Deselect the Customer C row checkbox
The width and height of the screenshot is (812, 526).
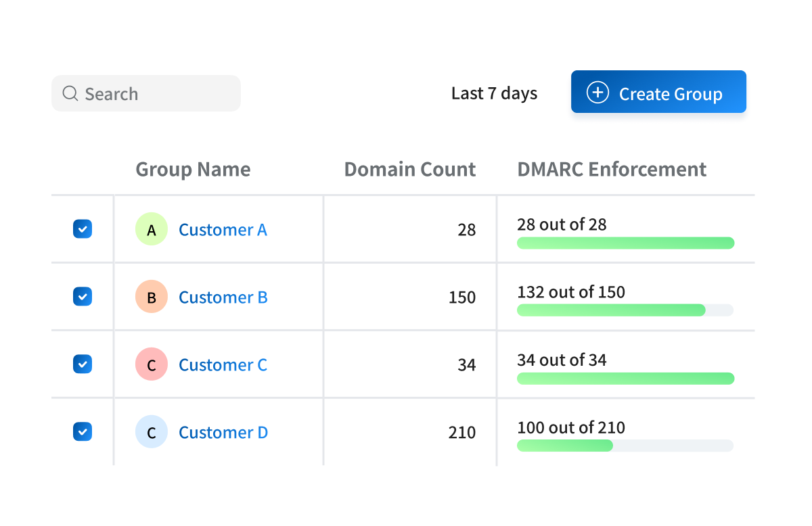click(83, 364)
